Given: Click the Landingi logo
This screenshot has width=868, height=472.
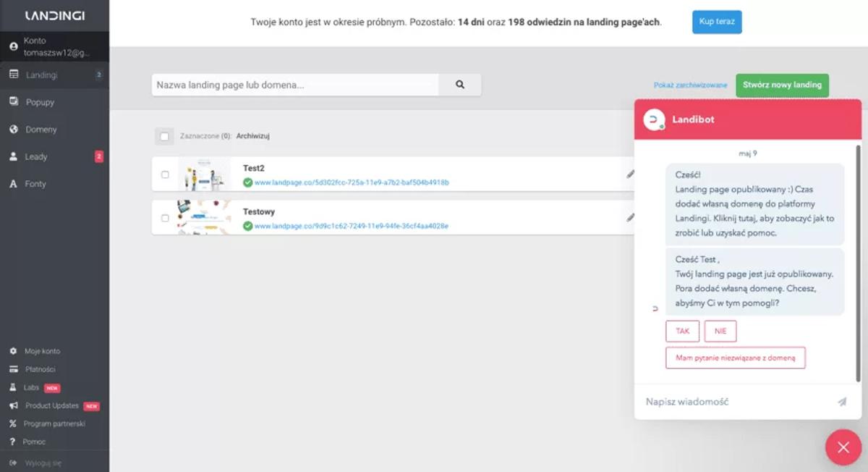Looking at the screenshot, I should point(54,15).
